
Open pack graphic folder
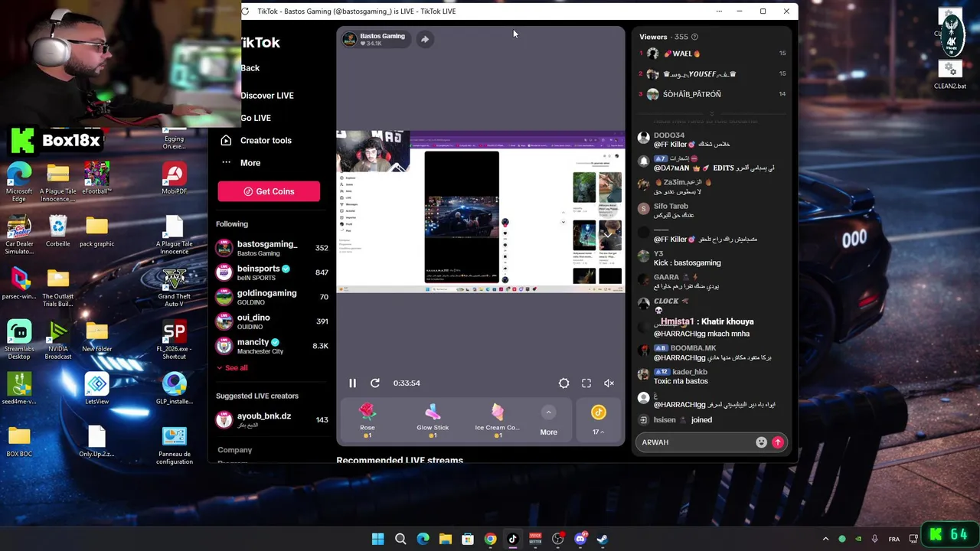pos(96,231)
